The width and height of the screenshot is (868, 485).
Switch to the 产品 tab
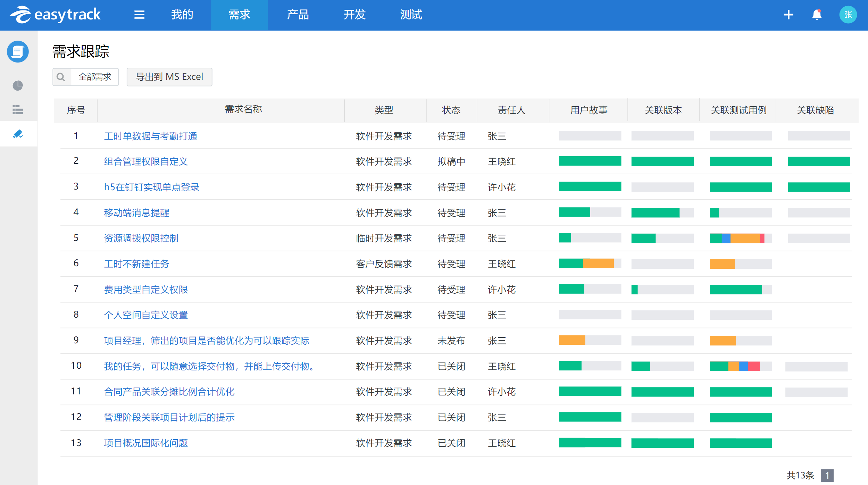(298, 15)
